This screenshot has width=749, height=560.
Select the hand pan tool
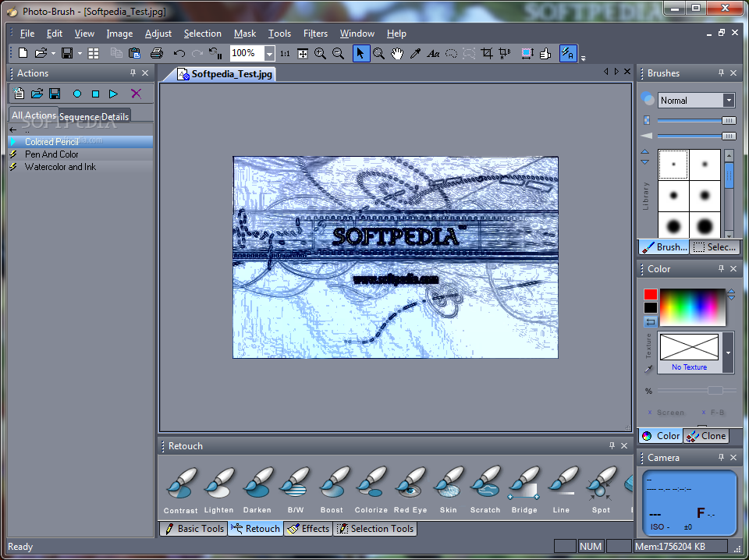pyautogui.click(x=397, y=53)
